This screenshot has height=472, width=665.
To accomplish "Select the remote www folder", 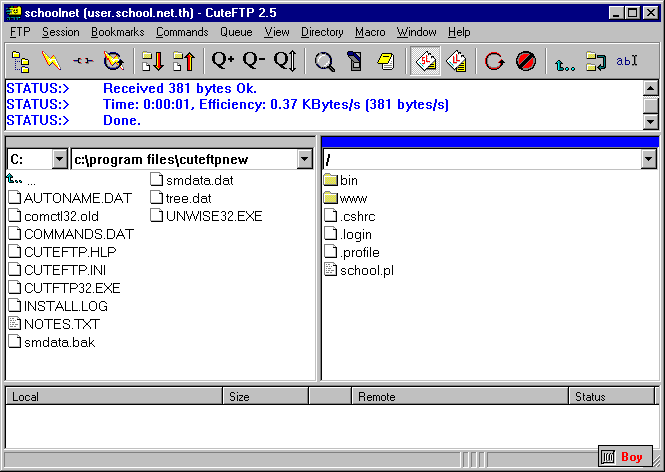I will point(345,198).
